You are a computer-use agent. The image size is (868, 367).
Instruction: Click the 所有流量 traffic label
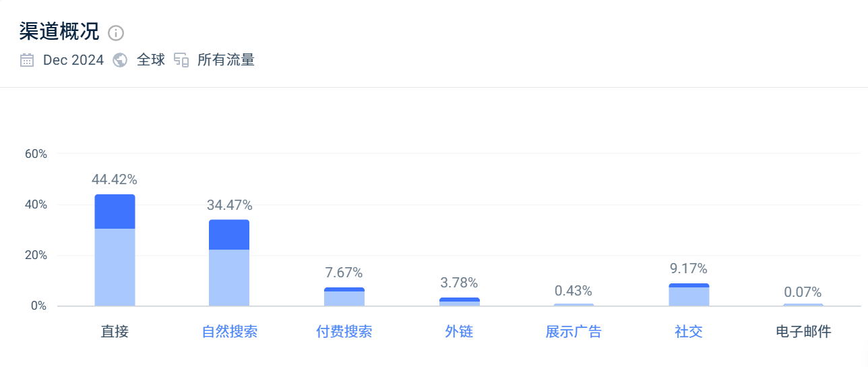(x=226, y=60)
